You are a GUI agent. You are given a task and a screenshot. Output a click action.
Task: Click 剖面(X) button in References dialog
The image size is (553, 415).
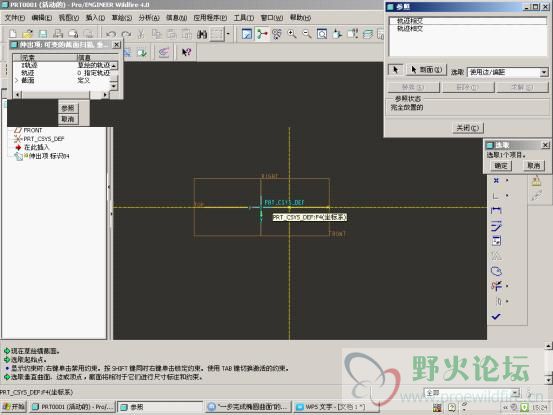click(x=427, y=69)
